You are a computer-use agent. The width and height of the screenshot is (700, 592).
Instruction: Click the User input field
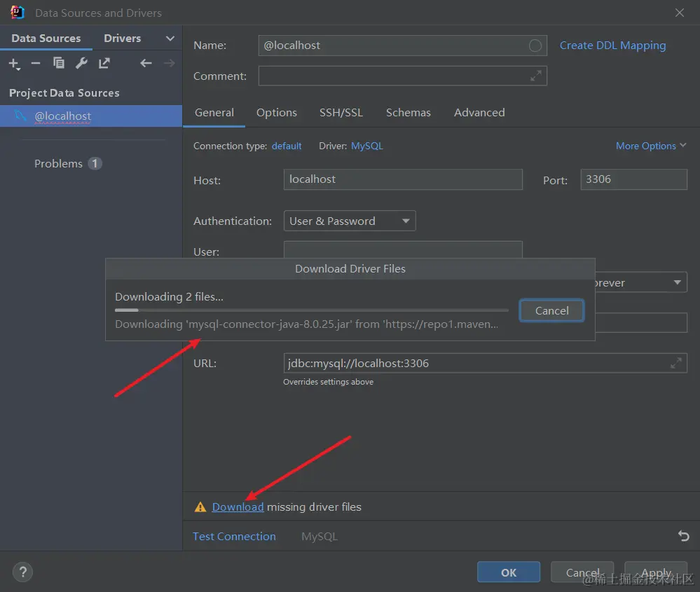[x=403, y=249]
